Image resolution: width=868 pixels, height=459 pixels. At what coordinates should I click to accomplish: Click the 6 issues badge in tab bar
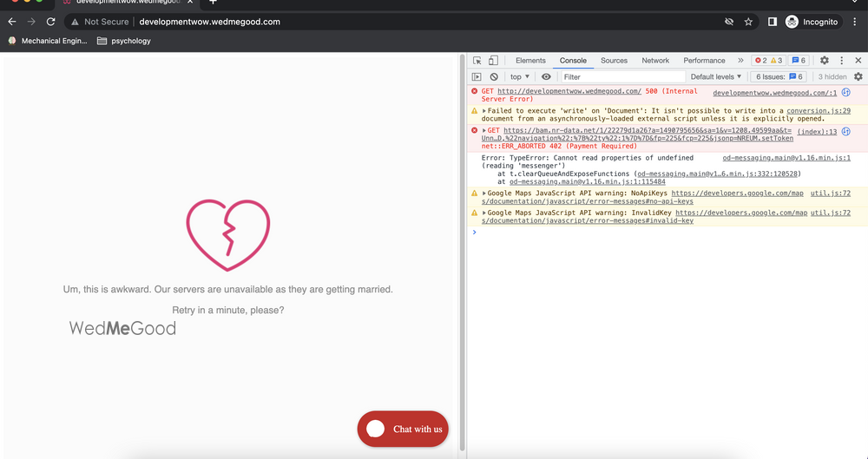point(799,61)
